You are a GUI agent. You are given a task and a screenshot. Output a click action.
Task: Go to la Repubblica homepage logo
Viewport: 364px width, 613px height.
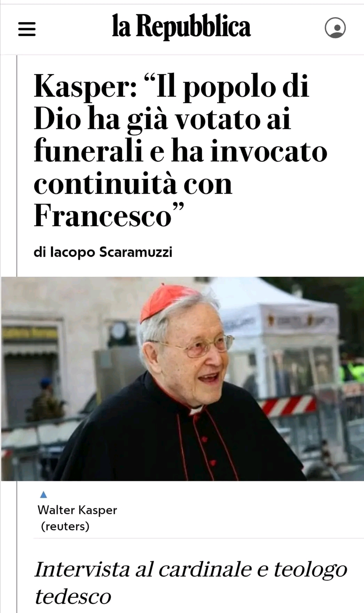click(x=181, y=26)
